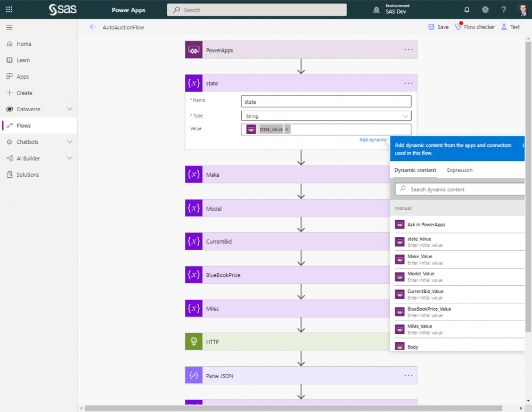Click the Value field of state

326,129
